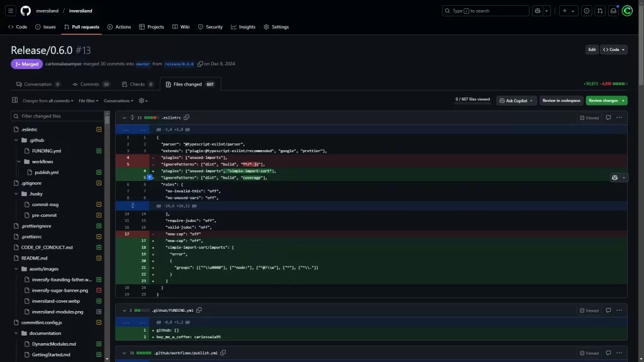Click the expand-all-diff arrows icon on .eslintrc
Viewport: 644px width, 362px height.
132,118
